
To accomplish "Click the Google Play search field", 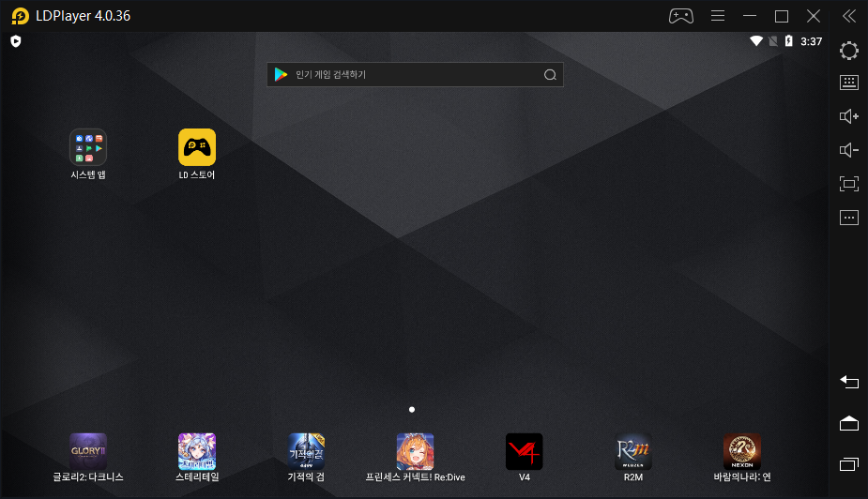I will 415,75.
